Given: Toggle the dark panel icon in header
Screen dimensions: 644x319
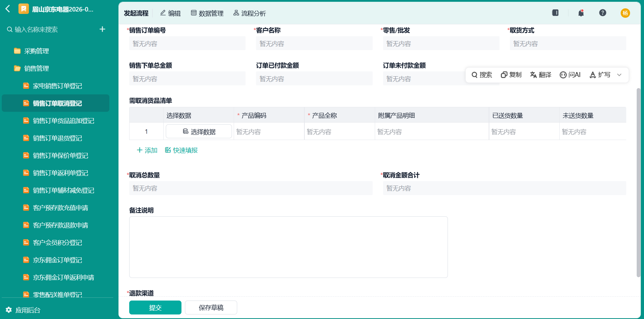Looking at the screenshot, I should pyautogui.click(x=555, y=13).
